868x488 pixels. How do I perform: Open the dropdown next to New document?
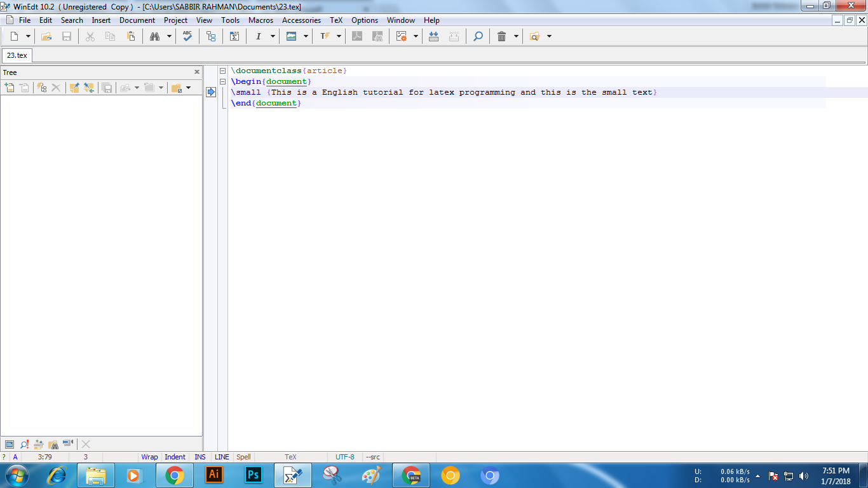point(28,37)
